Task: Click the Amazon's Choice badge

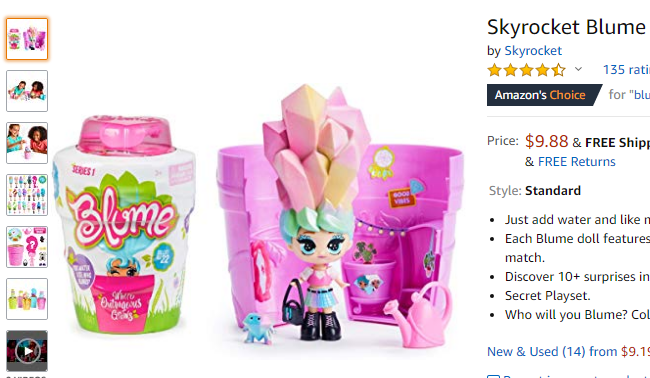Action: [x=544, y=95]
